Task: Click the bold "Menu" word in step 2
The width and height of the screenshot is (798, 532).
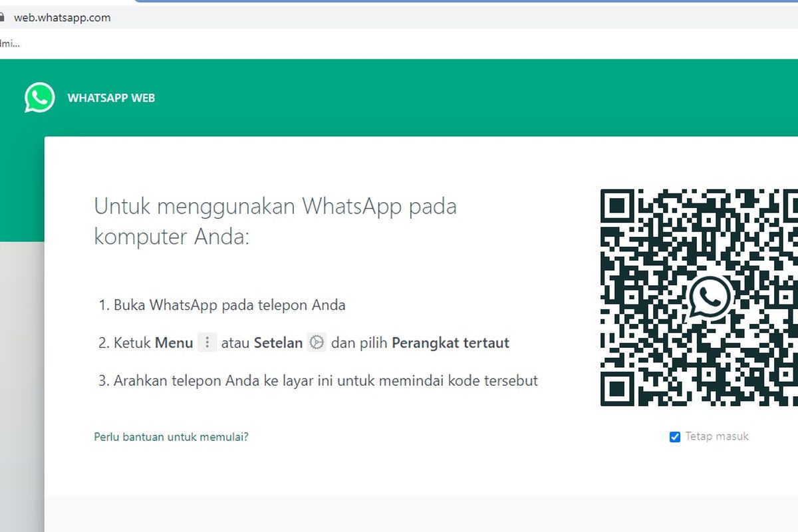Action: click(x=174, y=343)
